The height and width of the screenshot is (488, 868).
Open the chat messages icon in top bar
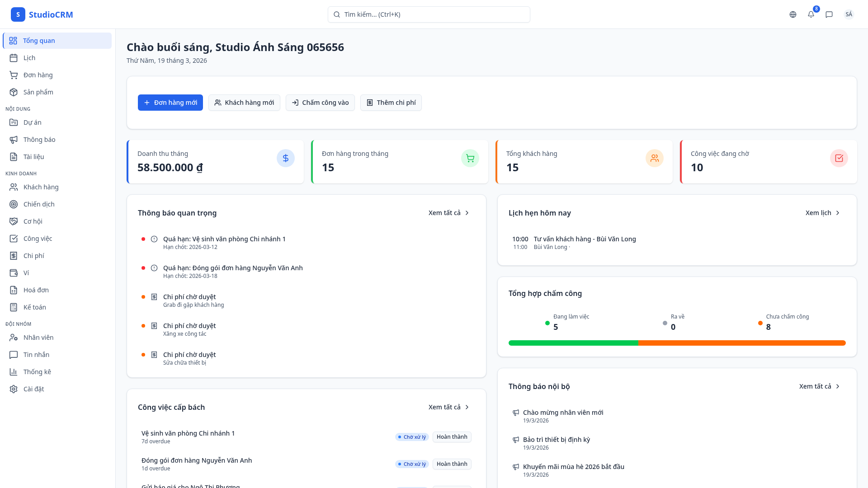[x=829, y=14]
